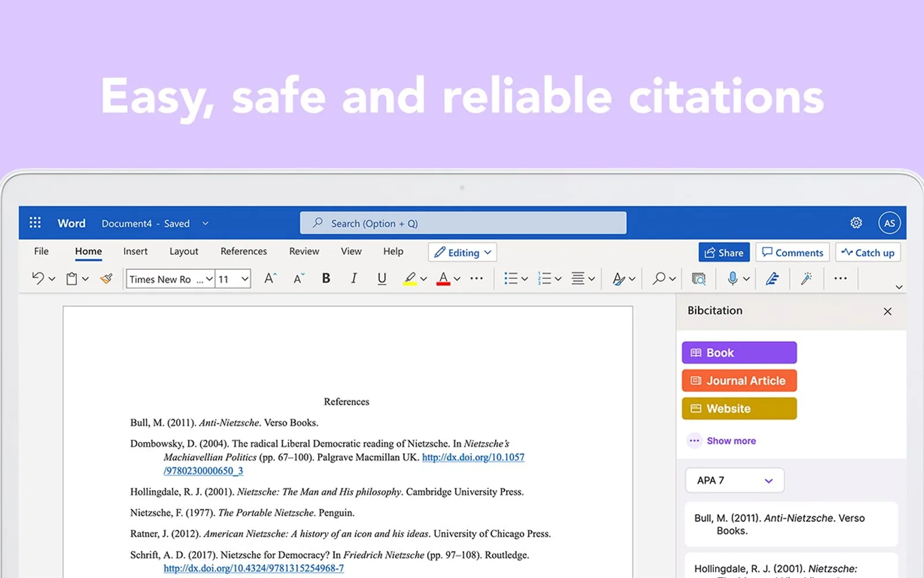Click the AS account avatar
Image resolution: width=924 pixels, height=578 pixels.
889,223
